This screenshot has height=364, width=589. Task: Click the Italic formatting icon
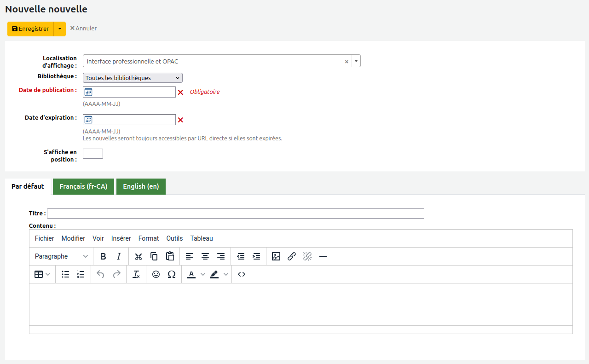pyautogui.click(x=119, y=256)
